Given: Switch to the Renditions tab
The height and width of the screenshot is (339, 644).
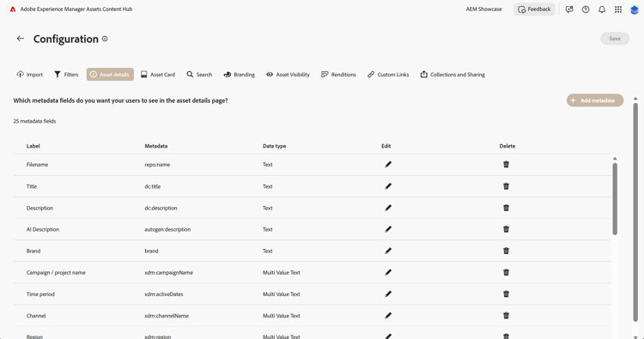Looking at the screenshot, I should (x=338, y=75).
